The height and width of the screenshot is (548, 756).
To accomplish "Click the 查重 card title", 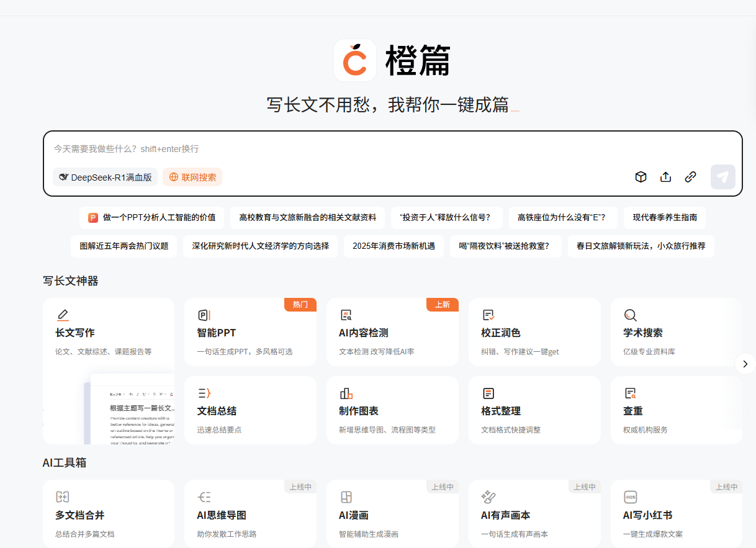I will click(633, 411).
